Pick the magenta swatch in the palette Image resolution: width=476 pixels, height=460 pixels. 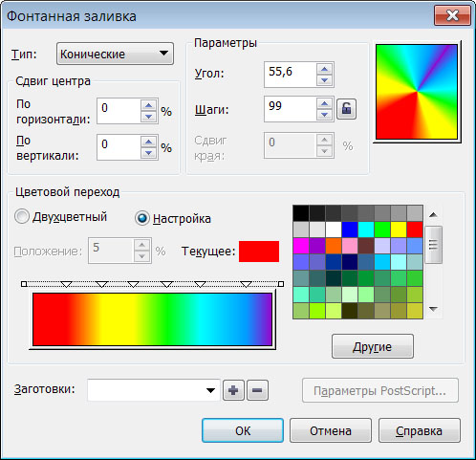point(301,246)
